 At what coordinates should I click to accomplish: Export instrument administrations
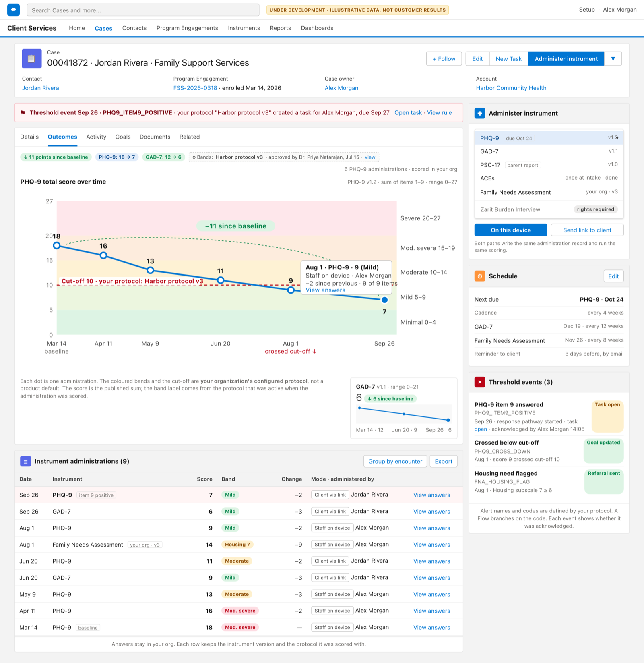point(444,461)
